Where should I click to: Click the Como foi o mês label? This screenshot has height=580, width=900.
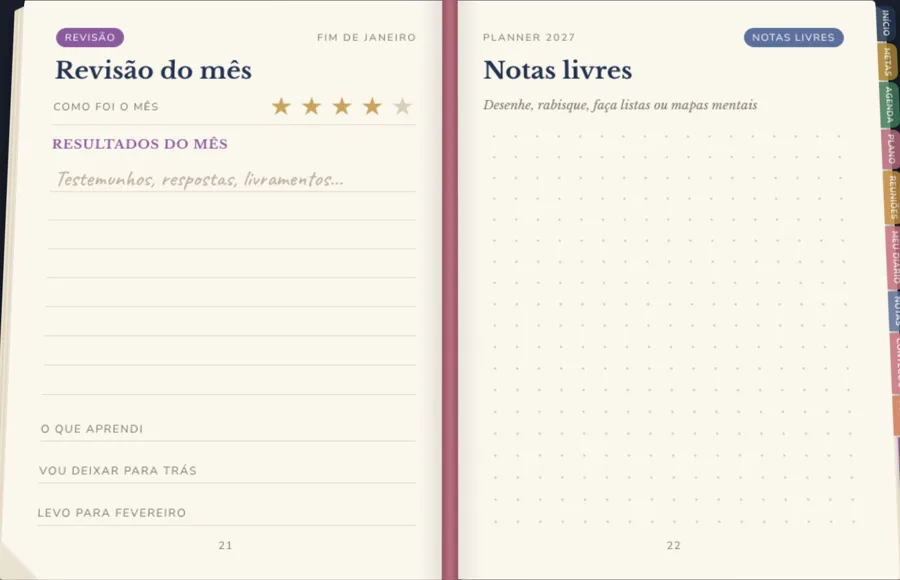pos(106,107)
